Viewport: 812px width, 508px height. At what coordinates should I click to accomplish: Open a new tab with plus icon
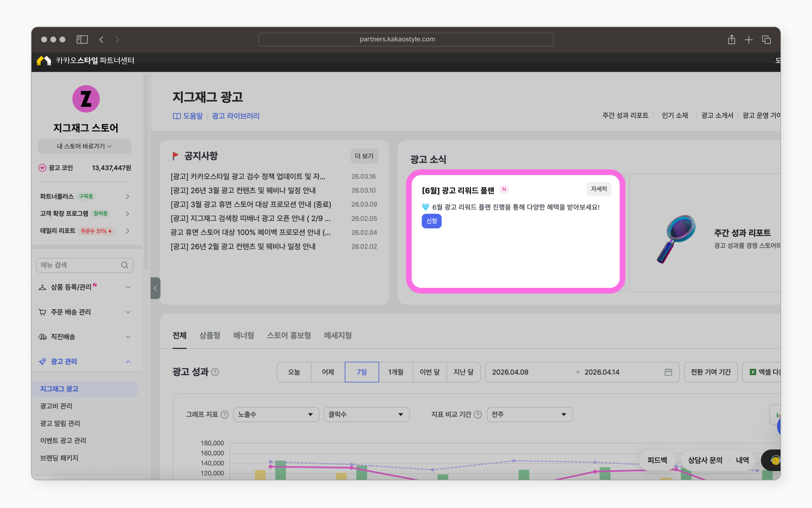749,40
